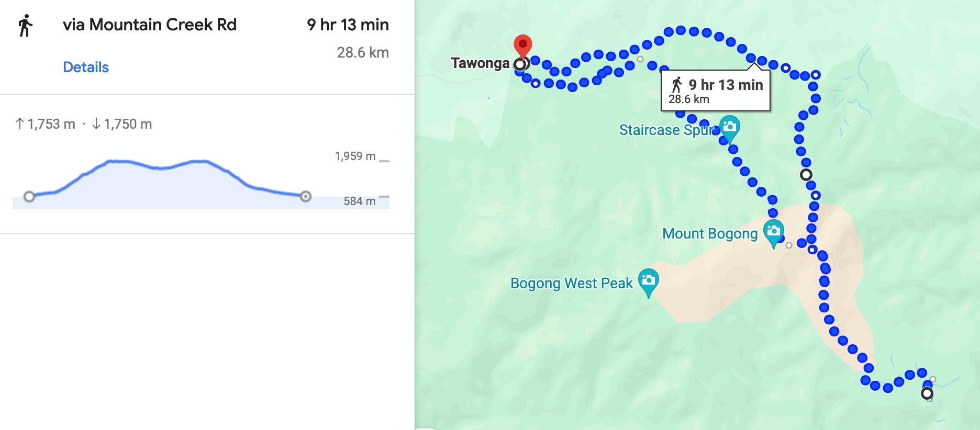
Task: Click the elevation chart's first peak
Action: tap(112, 161)
